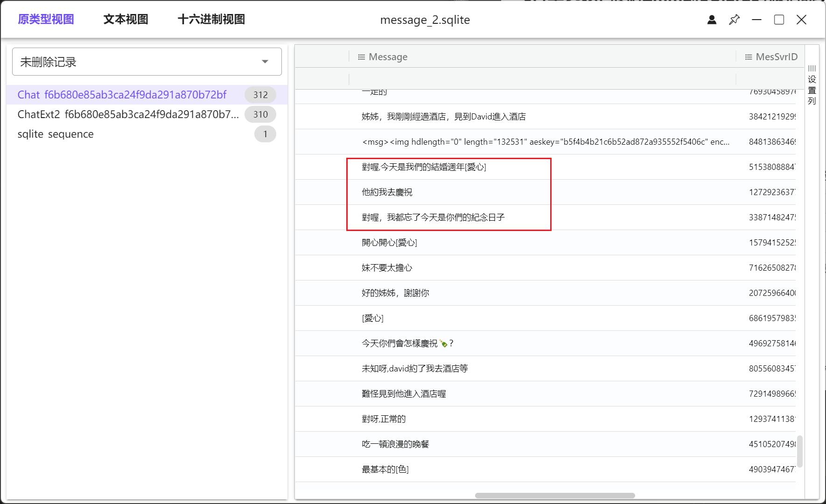Click the record count badge 312 for Chat table
826x504 pixels.
pos(260,95)
